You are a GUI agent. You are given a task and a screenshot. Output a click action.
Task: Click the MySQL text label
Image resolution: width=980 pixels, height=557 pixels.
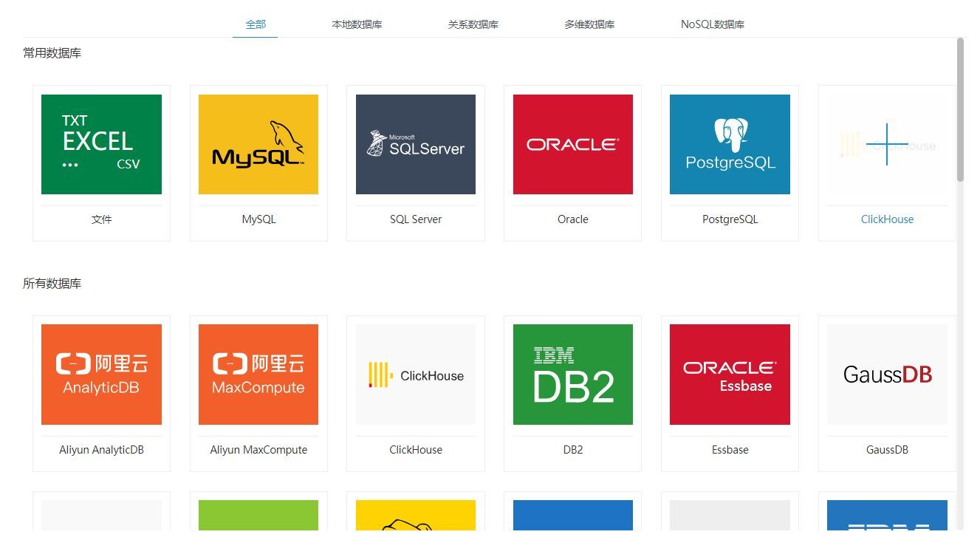pyautogui.click(x=258, y=219)
